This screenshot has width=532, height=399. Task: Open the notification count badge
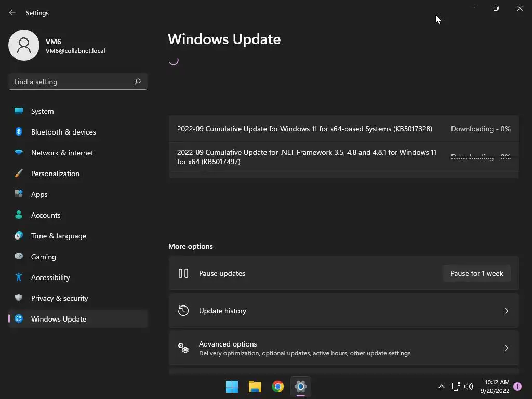(x=517, y=387)
